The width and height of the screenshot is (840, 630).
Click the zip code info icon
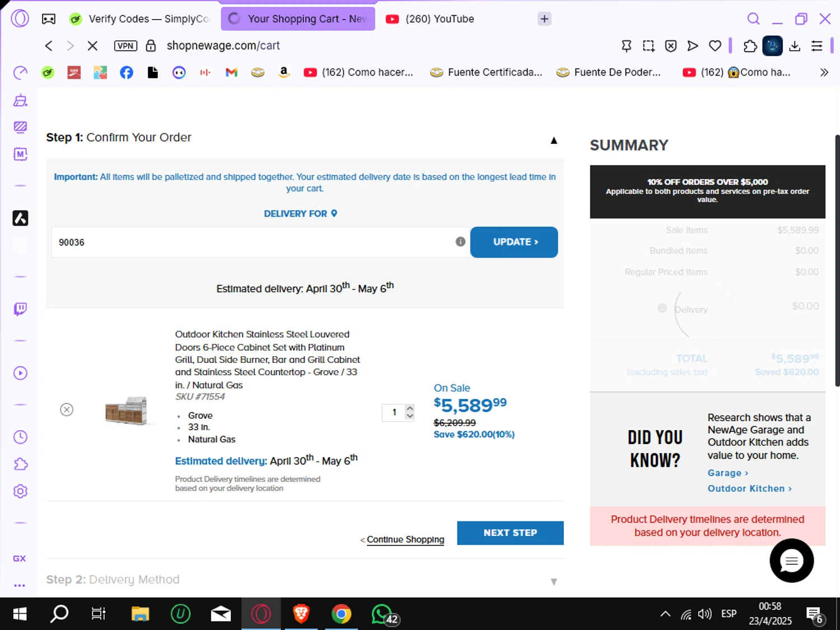460,242
